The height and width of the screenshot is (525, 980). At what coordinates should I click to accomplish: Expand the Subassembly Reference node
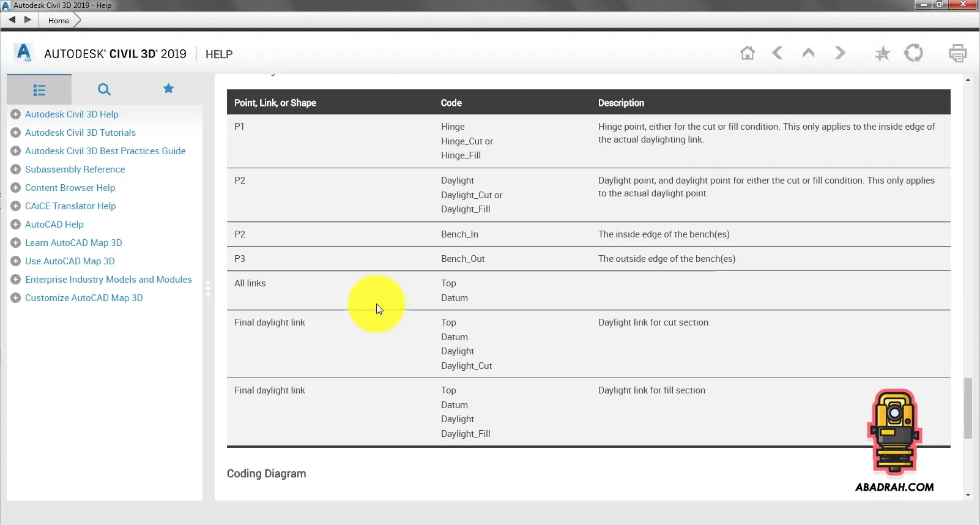[16, 169]
